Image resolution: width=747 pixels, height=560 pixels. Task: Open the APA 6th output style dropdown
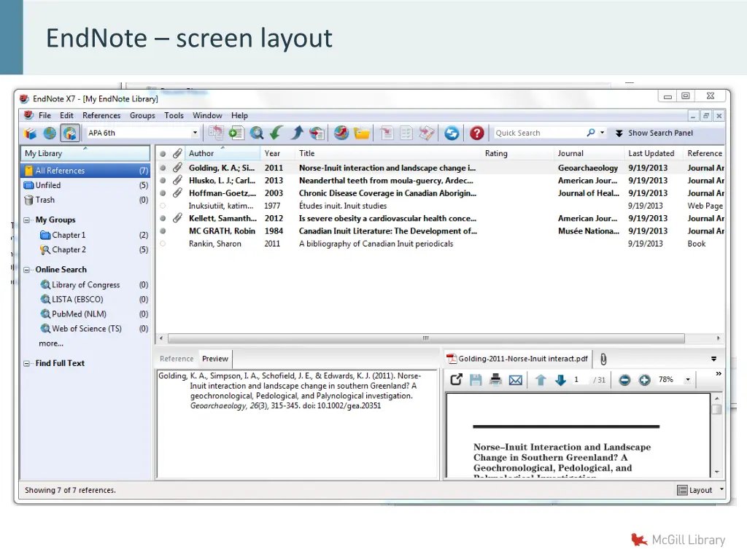[195, 133]
